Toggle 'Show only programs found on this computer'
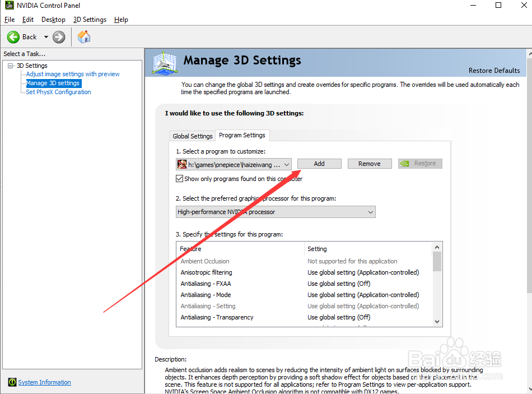This screenshot has width=532, height=394. 180,179
